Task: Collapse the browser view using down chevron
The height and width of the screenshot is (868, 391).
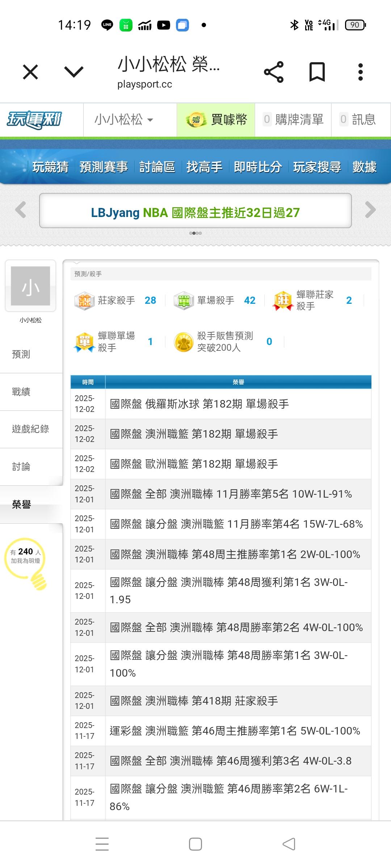Action: [x=74, y=72]
